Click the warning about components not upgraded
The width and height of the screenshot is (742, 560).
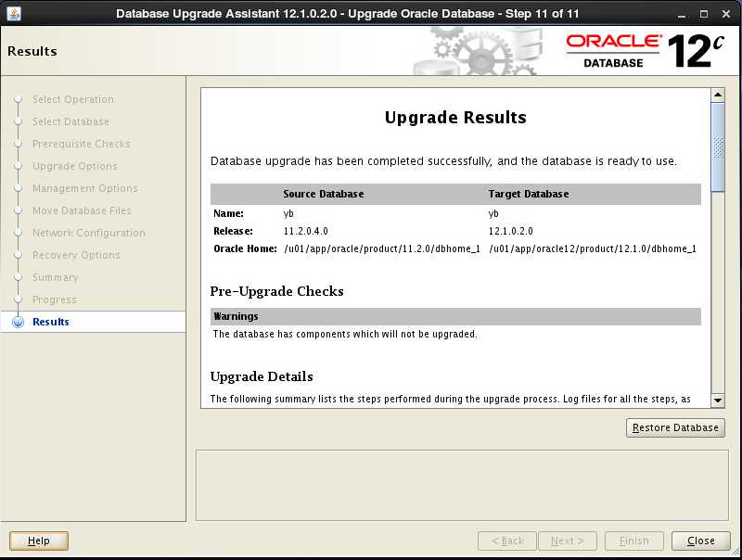tap(345, 334)
